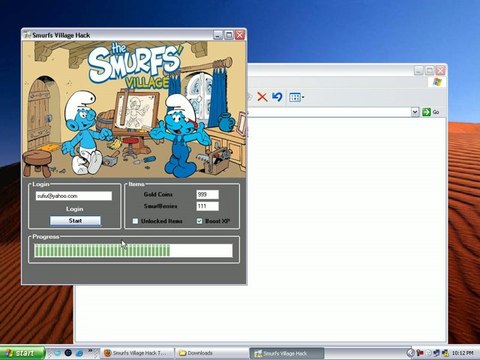
Task: Click the red security shield tray icon
Action: point(420,353)
